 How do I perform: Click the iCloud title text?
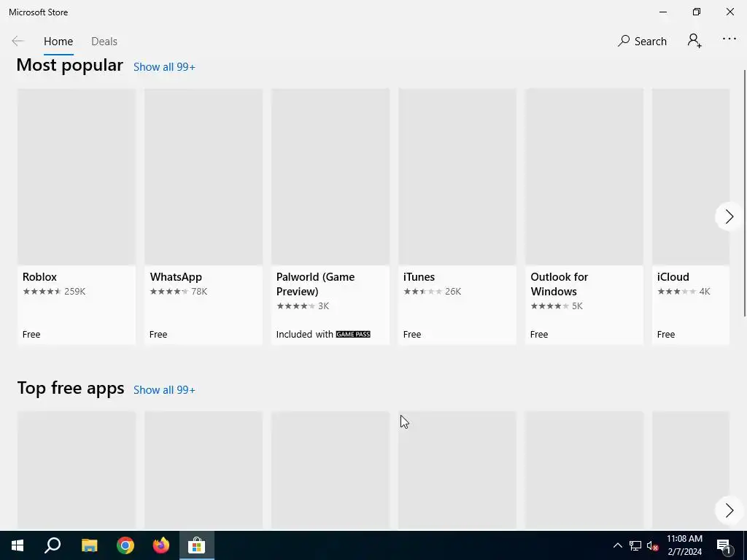tap(673, 276)
